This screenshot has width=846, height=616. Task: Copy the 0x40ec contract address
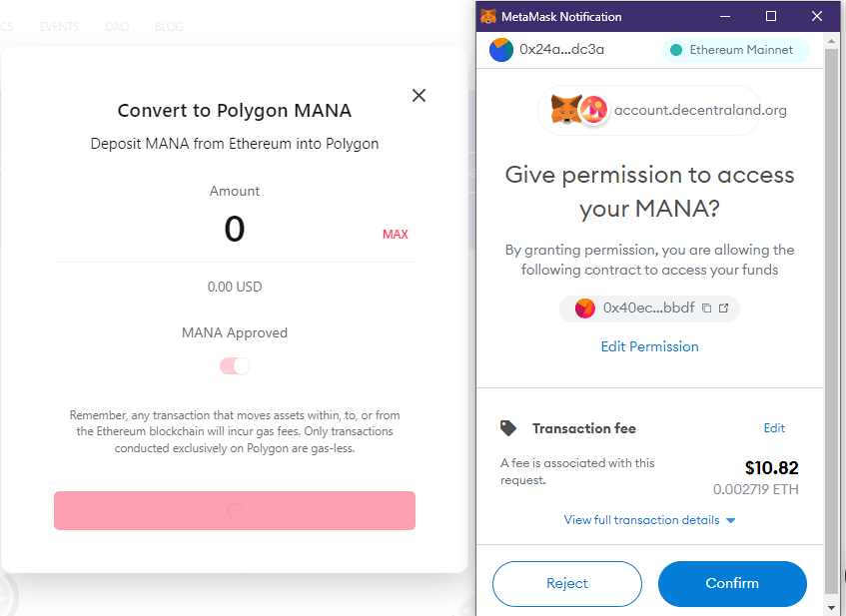tap(707, 308)
